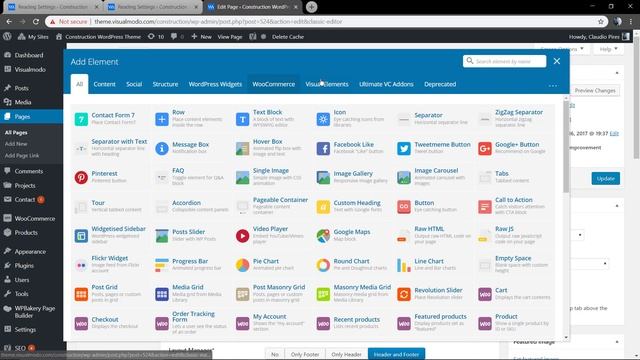Open the Ultimate VC Addons tab
The image size is (640, 360).
pos(386,84)
